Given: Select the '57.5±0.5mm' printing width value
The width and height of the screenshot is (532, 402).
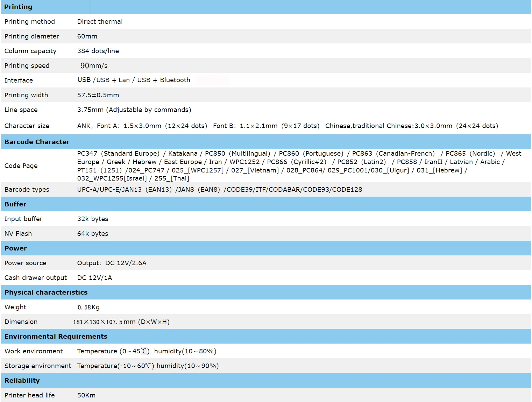Looking at the screenshot, I should pos(98,95).
